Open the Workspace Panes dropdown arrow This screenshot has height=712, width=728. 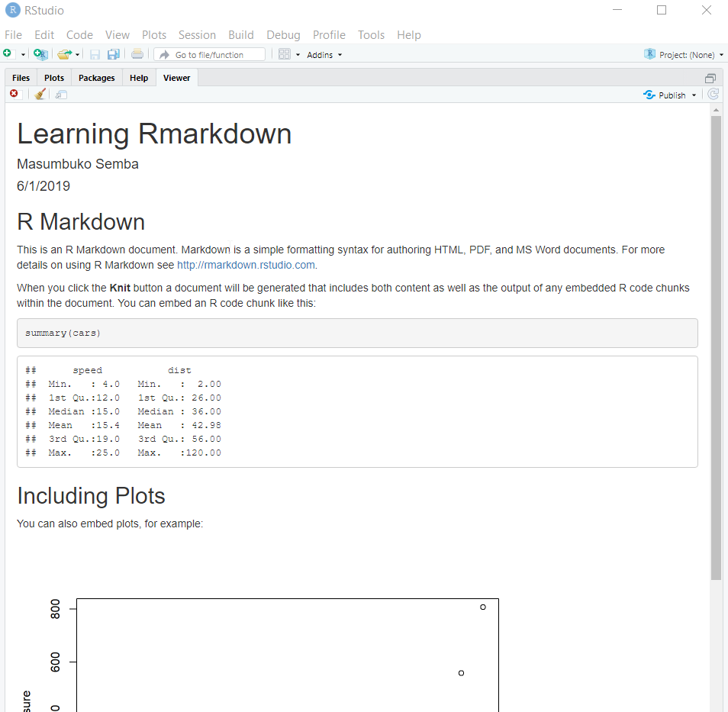[298, 55]
